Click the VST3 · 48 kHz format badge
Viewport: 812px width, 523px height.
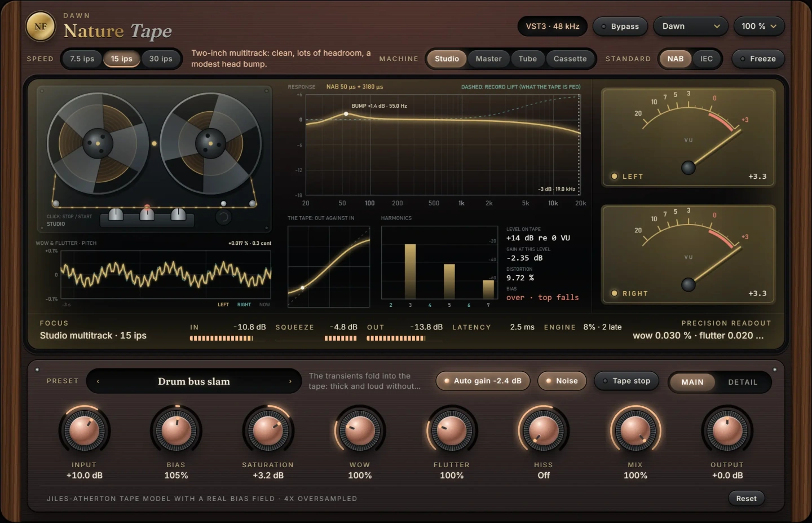coord(553,27)
